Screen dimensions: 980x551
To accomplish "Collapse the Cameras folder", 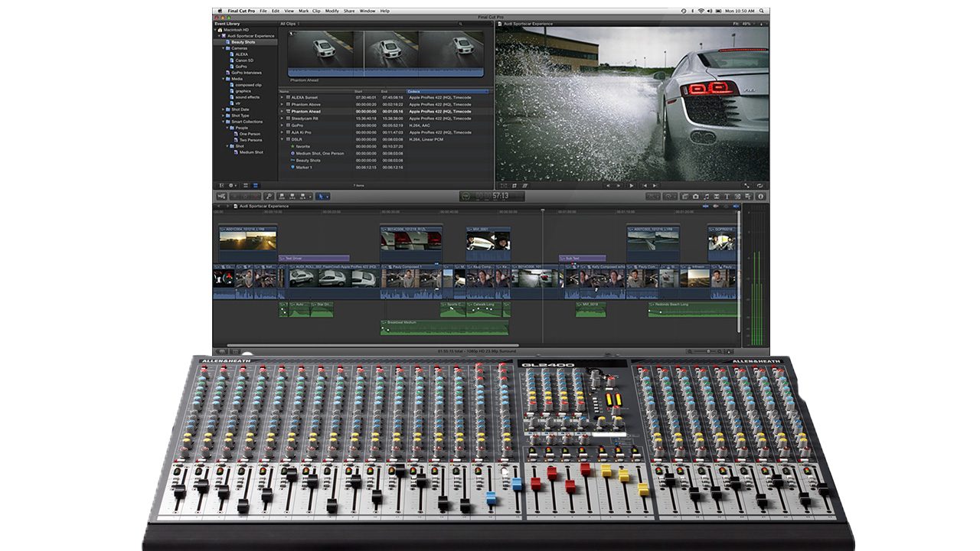I will point(224,48).
